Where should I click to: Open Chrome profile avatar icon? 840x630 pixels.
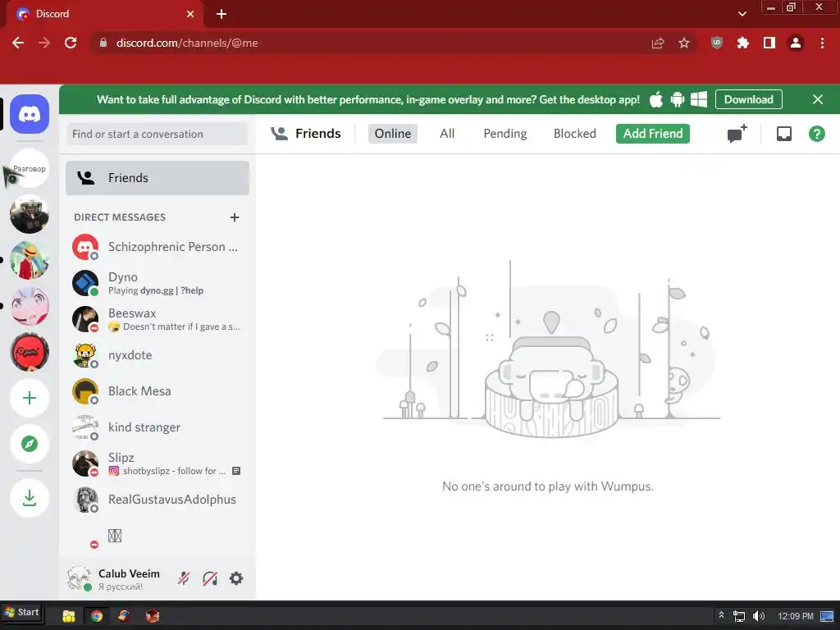796,43
